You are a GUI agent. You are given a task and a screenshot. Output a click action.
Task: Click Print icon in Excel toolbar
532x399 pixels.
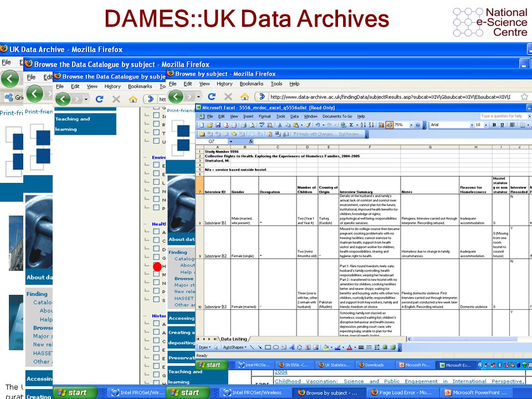click(244, 125)
